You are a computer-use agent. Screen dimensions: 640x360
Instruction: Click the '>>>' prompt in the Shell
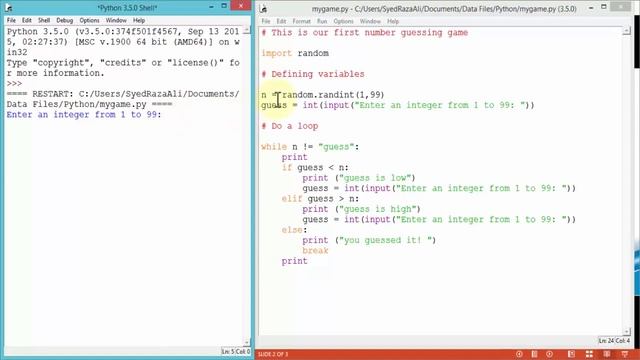coord(14,84)
